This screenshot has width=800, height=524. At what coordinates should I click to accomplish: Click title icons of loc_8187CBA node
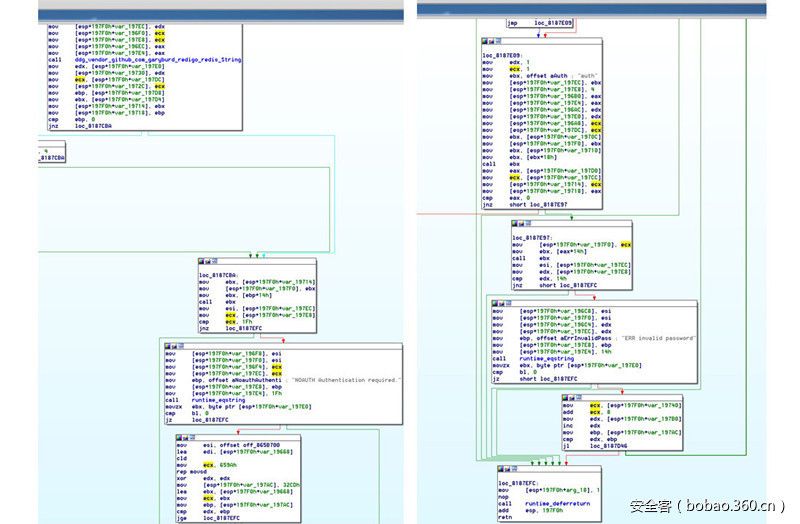pos(207,262)
